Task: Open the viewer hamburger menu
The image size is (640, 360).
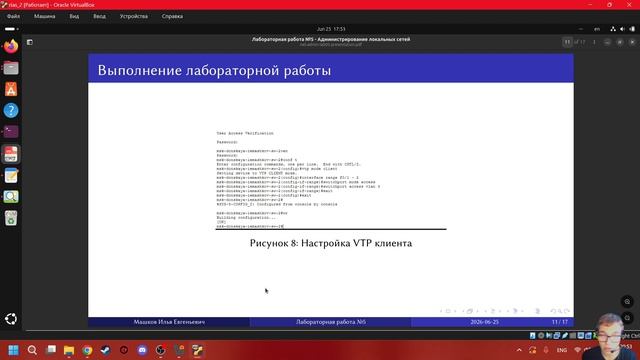Action: click(594, 42)
